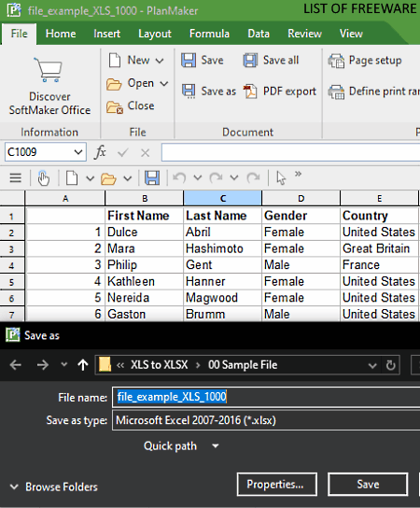This screenshot has height=508, width=420.
Task: Click Up one level arrow in dialog
Action: click(x=83, y=365)
